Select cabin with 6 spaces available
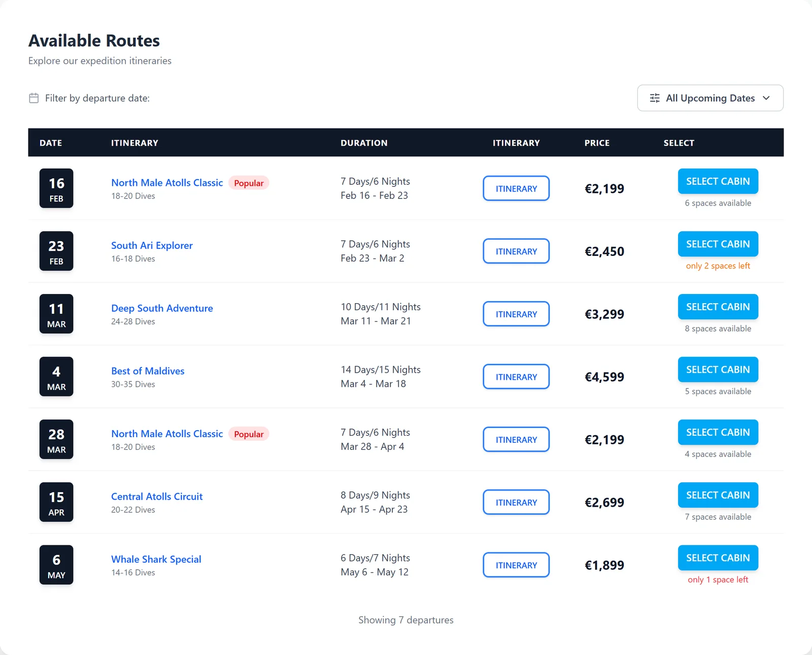 tap(718, 181)
